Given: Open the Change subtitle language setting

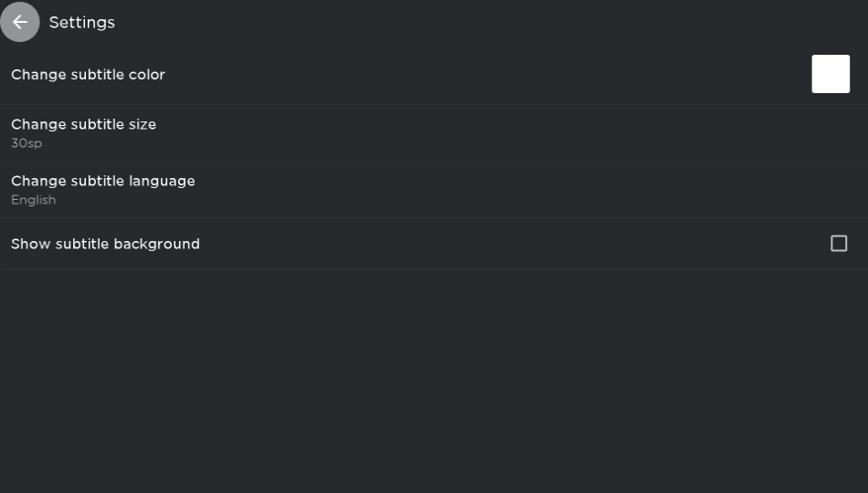Looking at the screenshot, I should [434, 189].
